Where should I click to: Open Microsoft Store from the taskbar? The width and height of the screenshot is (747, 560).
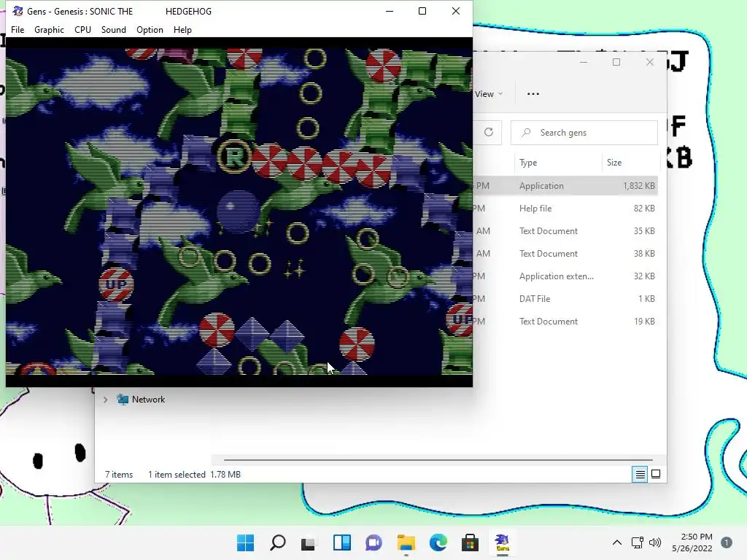(x=471, y=542)
